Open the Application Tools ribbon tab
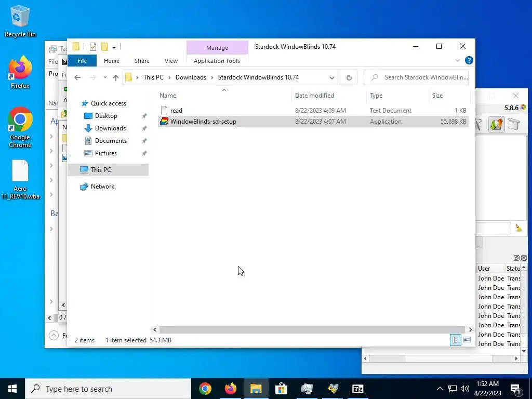The image size is (532, 399). click(x=217, y=61)
